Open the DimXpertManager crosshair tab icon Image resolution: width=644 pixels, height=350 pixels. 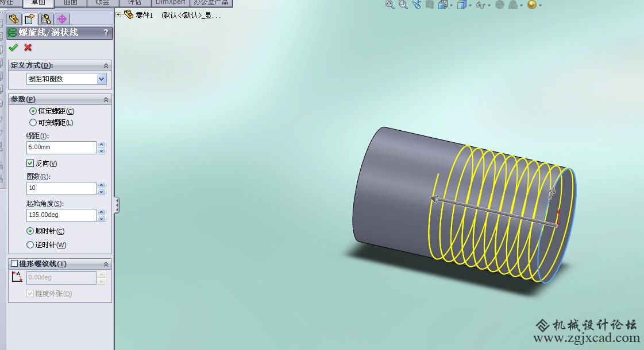coord(62,19)
